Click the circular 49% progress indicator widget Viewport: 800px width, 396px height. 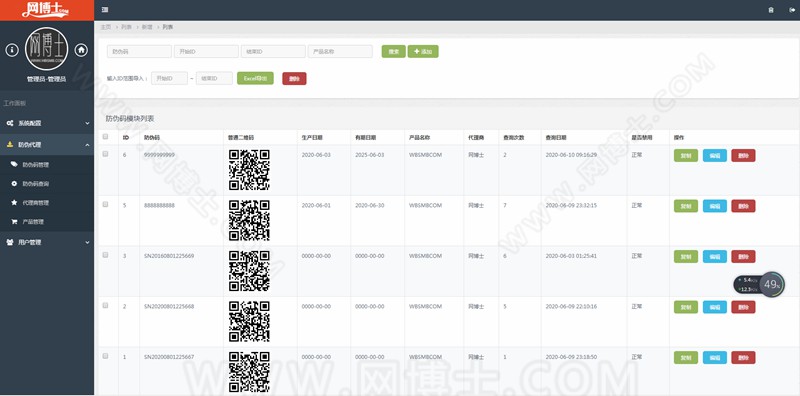pyautogui.click(x=772, y=284)
